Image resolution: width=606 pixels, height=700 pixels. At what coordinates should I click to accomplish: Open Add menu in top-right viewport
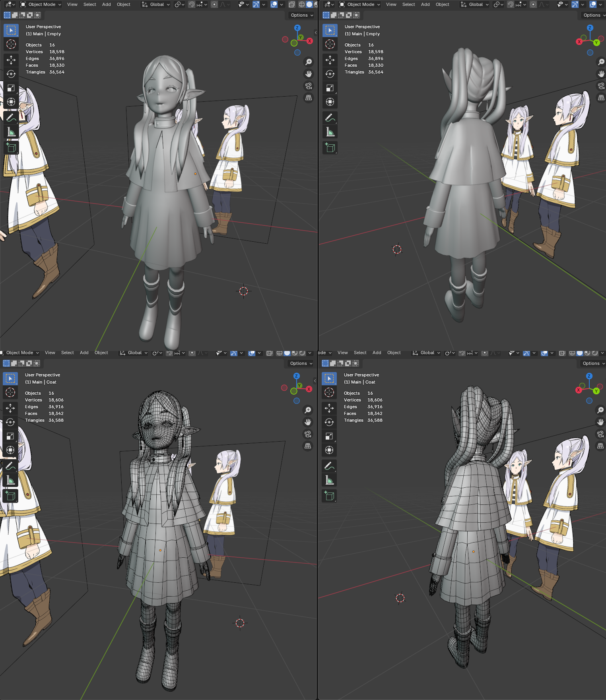click(x=425, y=4)
